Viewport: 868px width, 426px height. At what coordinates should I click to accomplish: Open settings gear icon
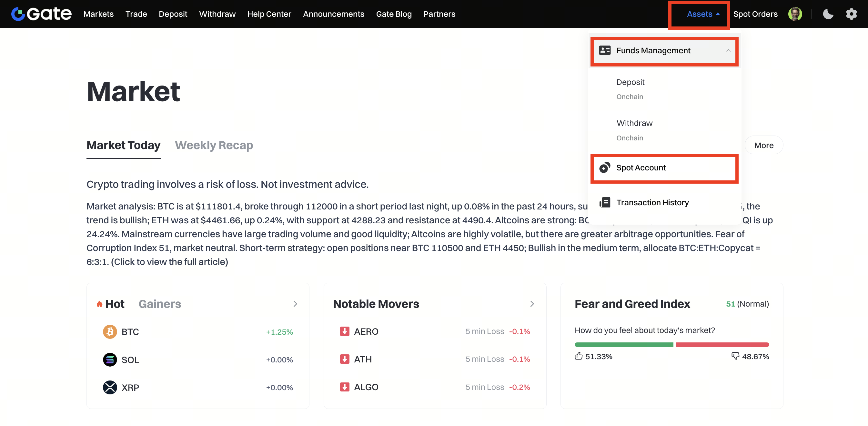point(851,14)
